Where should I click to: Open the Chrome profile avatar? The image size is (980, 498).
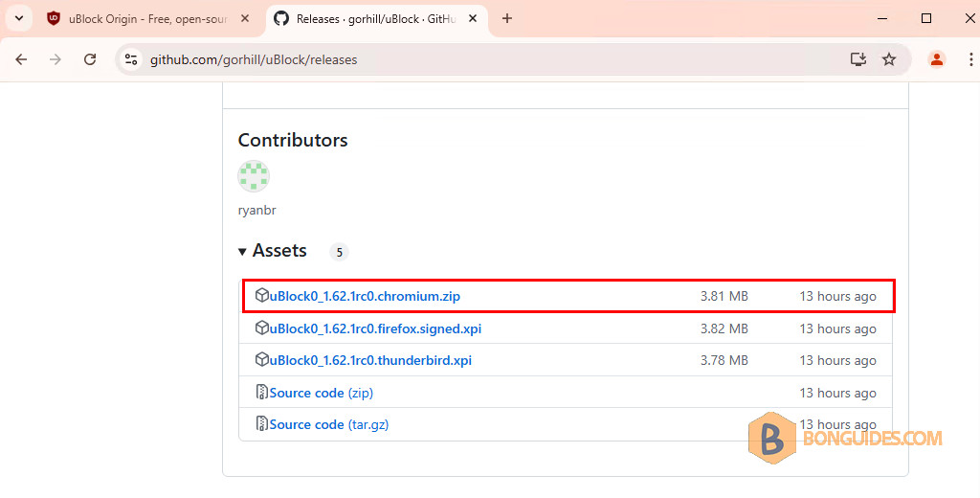click(x=936, y=59)
